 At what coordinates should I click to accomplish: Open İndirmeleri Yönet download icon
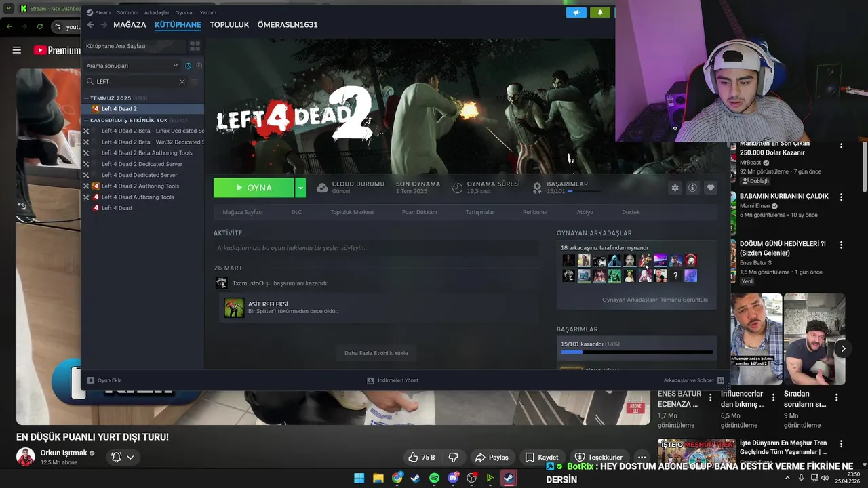[x=370, y=380]
